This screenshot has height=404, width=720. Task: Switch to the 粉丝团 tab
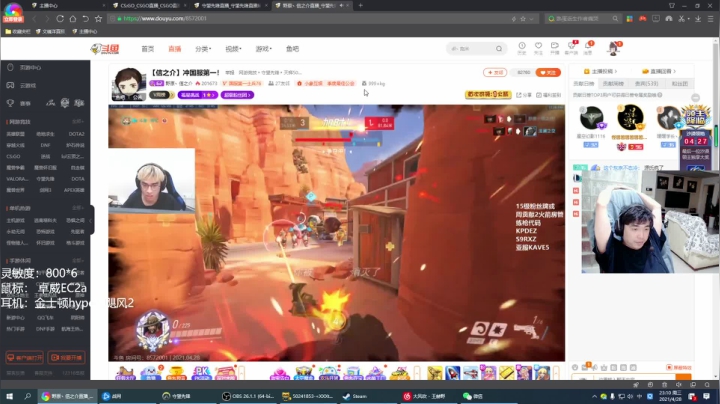[680, 84]
